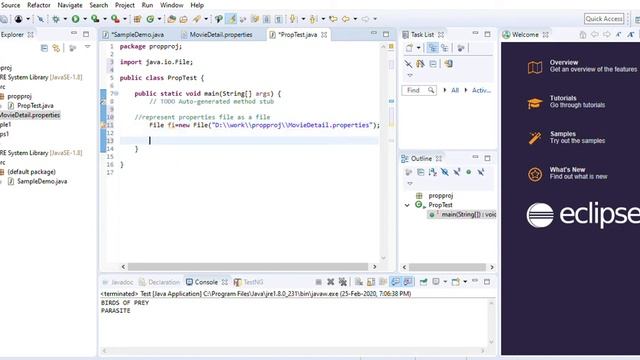
Task: Open the Samples link in Welcome view
Action: (x=563, y=133)
